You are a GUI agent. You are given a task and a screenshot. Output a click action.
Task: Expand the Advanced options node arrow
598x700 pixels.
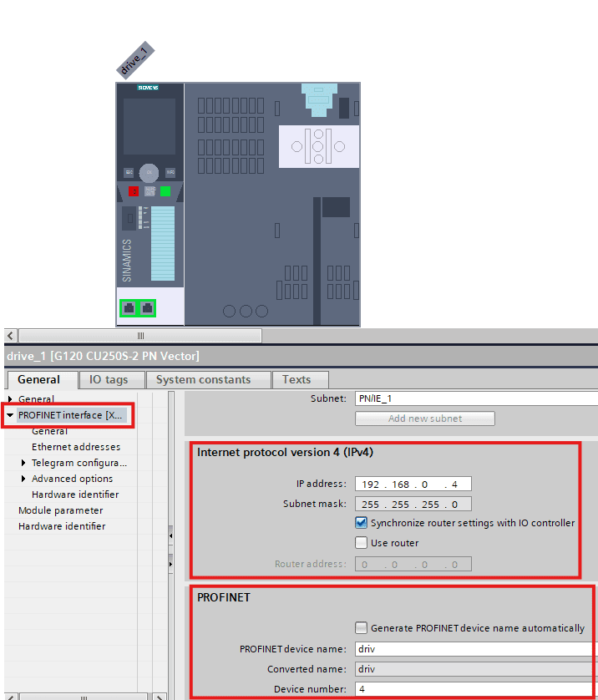coord(23,479)
